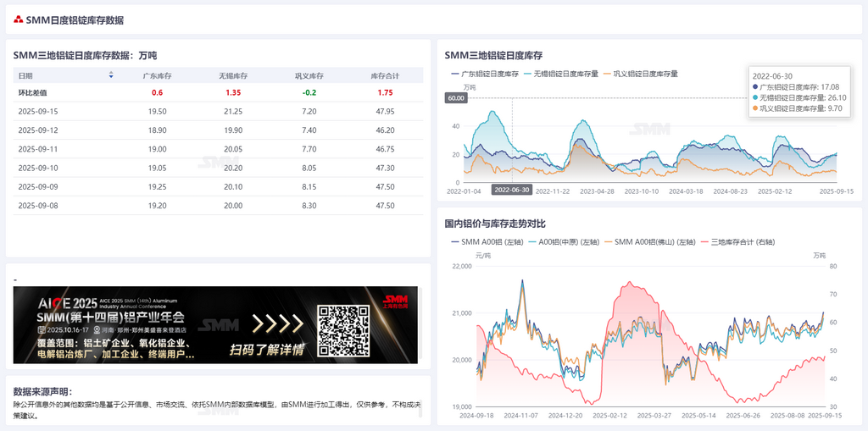Toggle SMM A00铝 (左轴) legend series
This screenshot has width=868, height=431.
pyautogui.click(x=486, y=242)
